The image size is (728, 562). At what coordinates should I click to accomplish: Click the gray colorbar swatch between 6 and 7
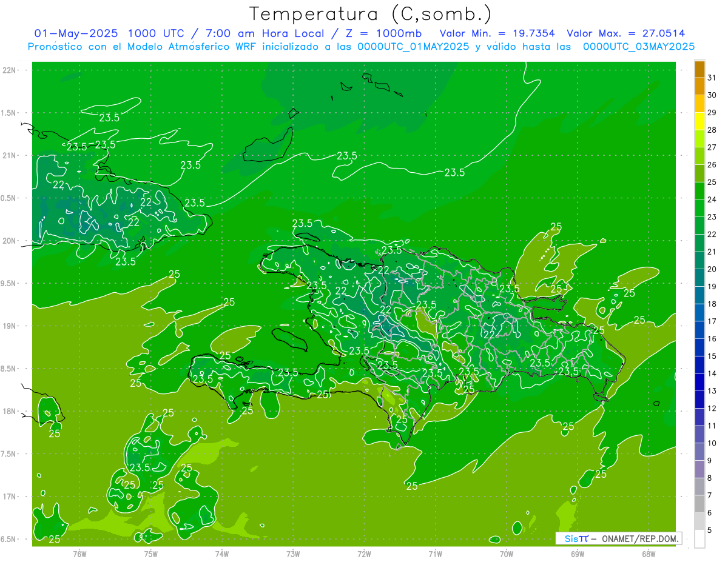coord(699,504)
